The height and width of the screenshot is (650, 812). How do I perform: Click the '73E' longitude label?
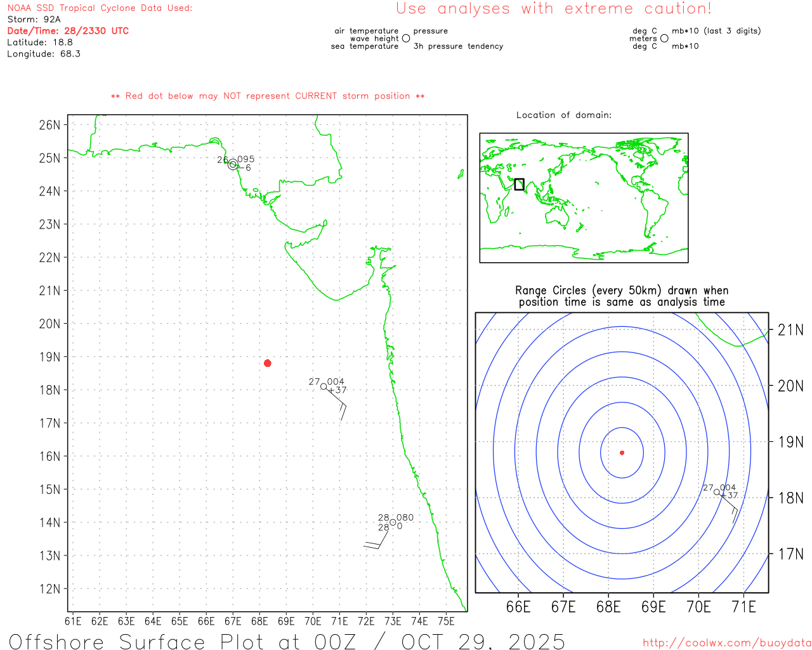(393, 621)
